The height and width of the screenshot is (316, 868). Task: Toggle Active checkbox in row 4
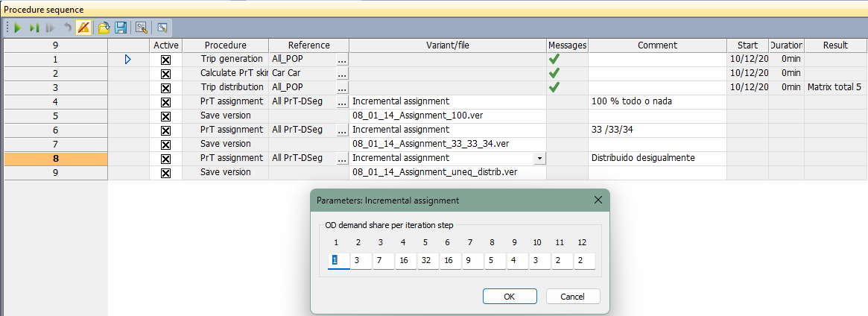pos(165,102)
